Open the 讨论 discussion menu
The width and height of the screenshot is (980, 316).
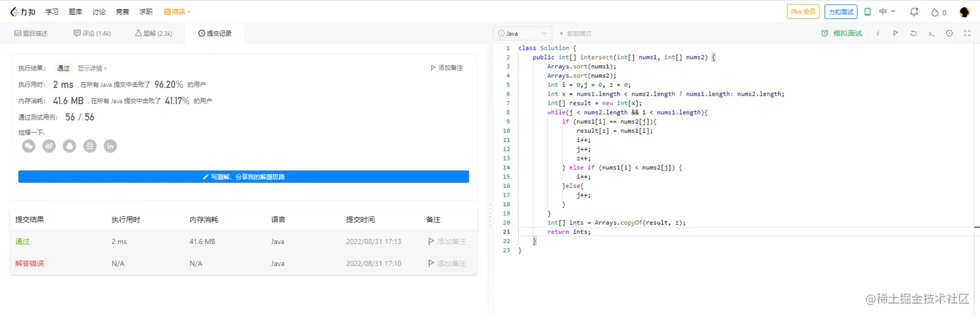click(x=99, y=12)
